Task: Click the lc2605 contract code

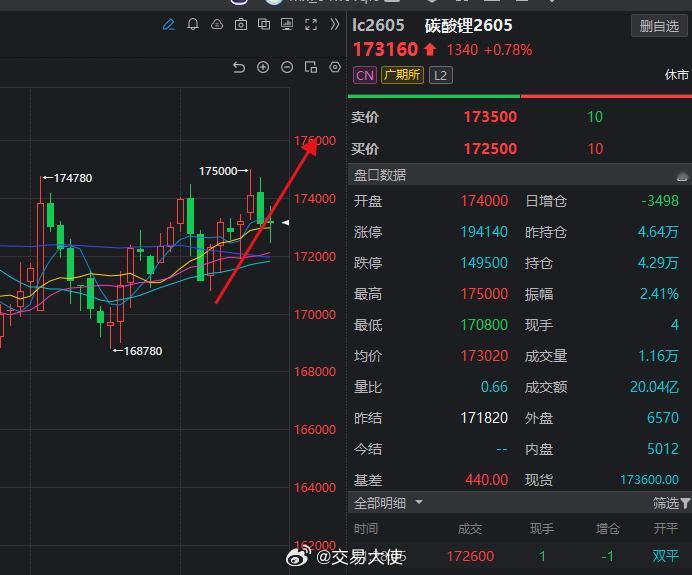Action: click(x=378, y=25)
